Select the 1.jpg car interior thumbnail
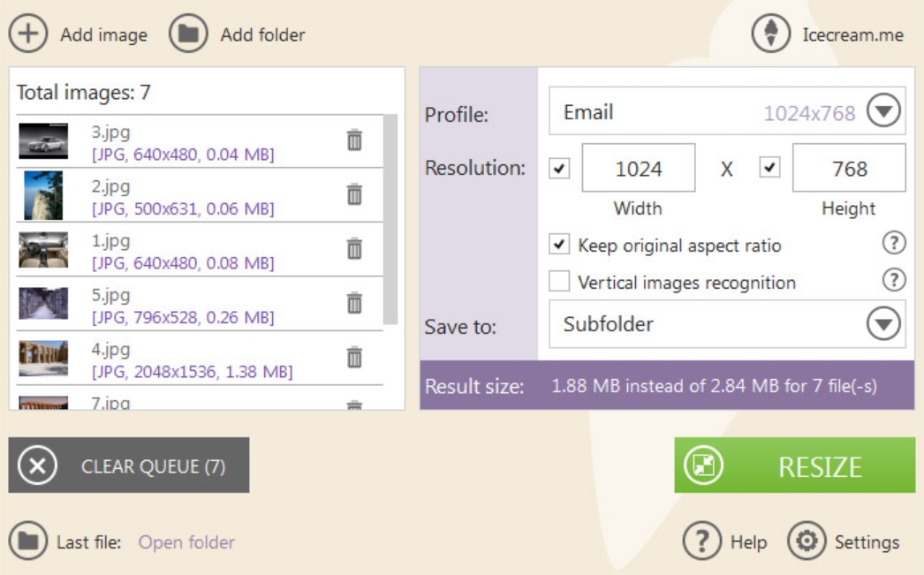The width and height of the screenshot is (924, 575). tap(43, 250)
